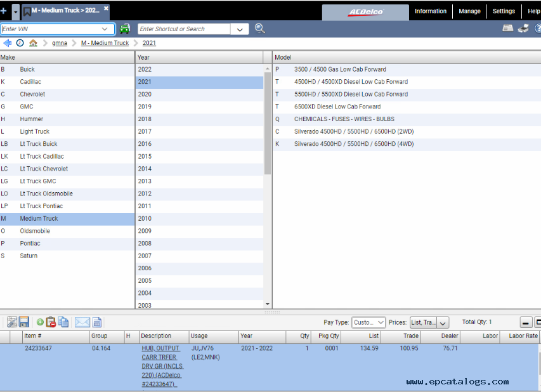Click the cash register icon in top toolbar

point(507,29)
